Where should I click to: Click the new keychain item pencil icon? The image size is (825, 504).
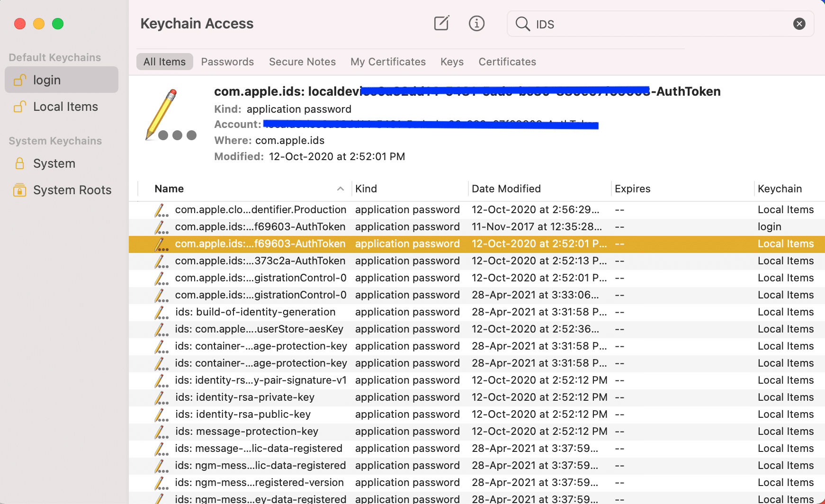point(441,23)
